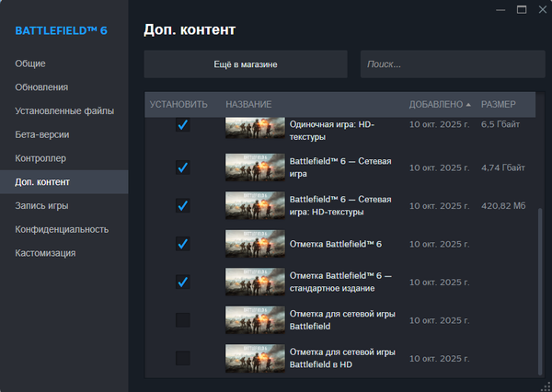Open Контроллер settings
The height and width of the screenshot is (392, 552).
[x=40, y=158]
